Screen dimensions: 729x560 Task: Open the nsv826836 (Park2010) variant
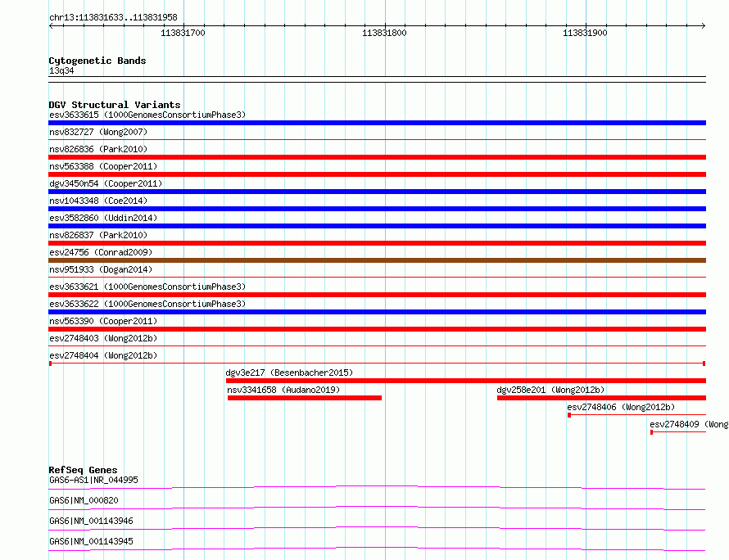[98, 149]
